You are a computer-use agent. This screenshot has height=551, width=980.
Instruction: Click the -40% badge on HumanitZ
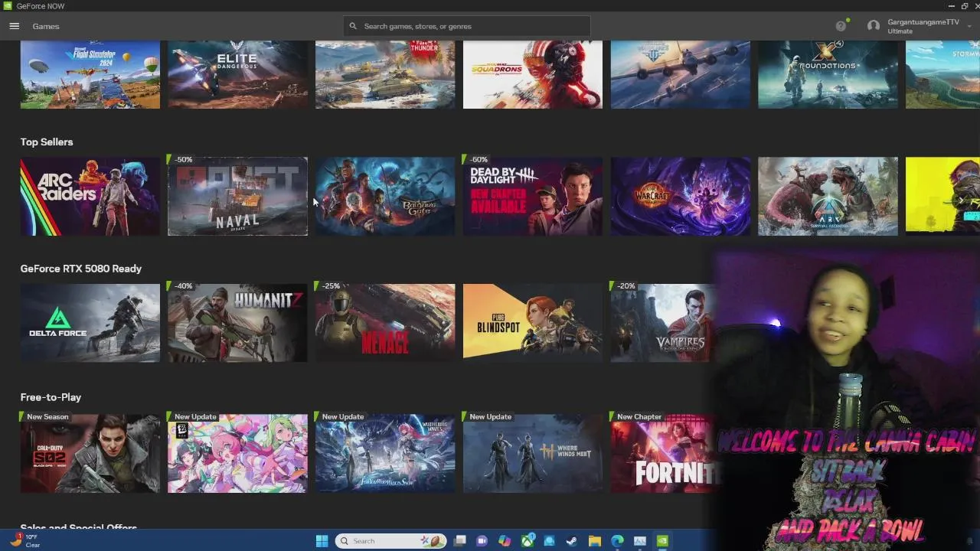(x=182, y=286)
